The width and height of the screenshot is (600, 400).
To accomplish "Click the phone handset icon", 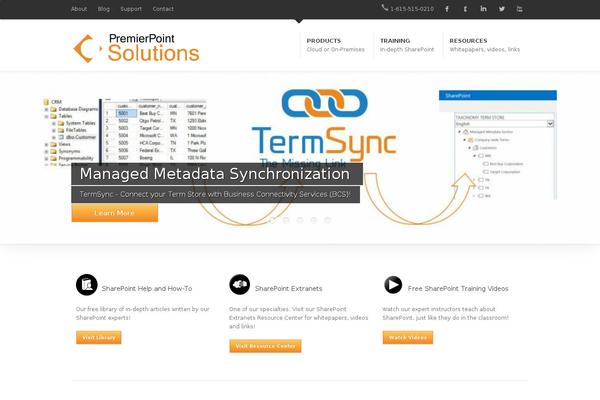I will coord(385,7).
